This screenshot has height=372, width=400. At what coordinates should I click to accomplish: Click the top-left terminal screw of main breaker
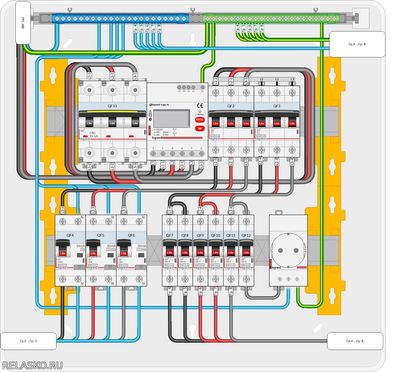[x=90, y=90]
